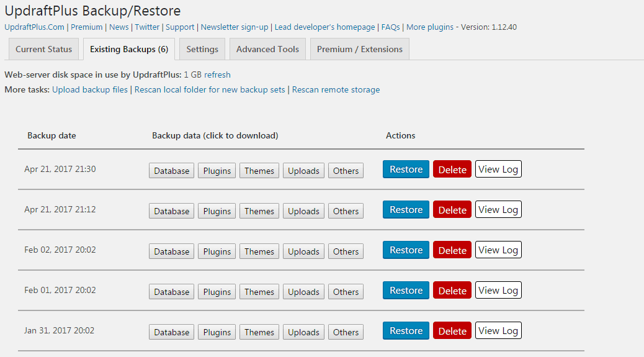Click Rescan remote storage link

pos(336,89)
